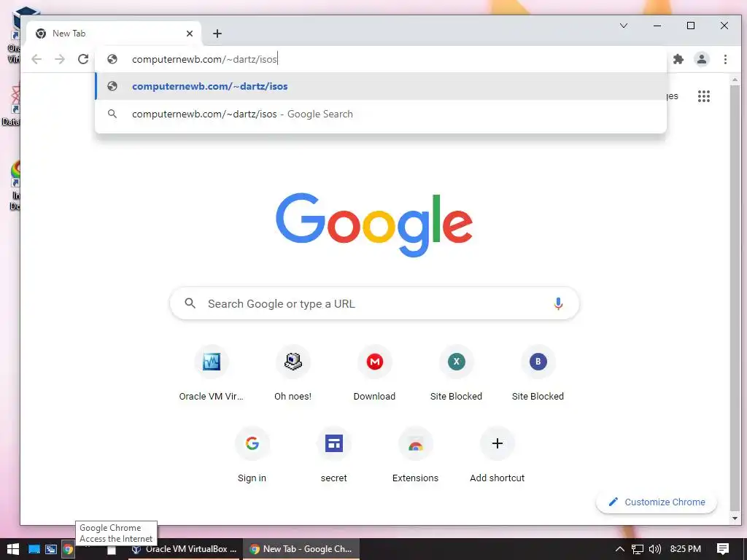Choose the Google Search suggestion for computernewb.com

coord(381,114)
